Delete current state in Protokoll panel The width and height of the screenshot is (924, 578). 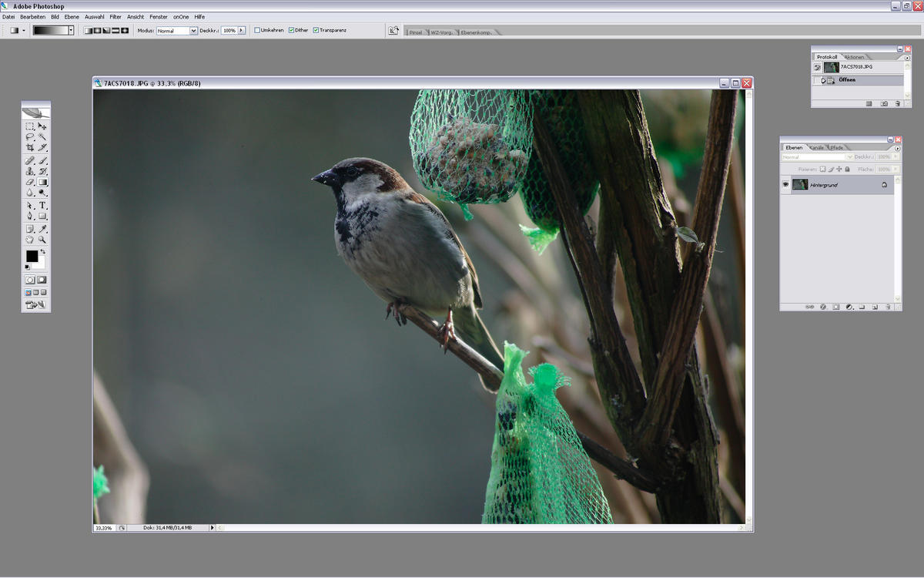point(896,103)
